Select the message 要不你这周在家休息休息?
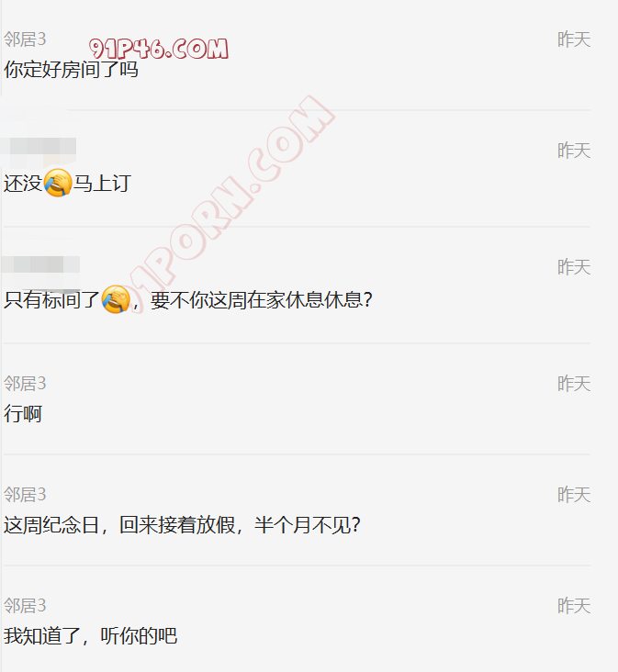Viewport: 618px width, 672px height. [262, 299]
